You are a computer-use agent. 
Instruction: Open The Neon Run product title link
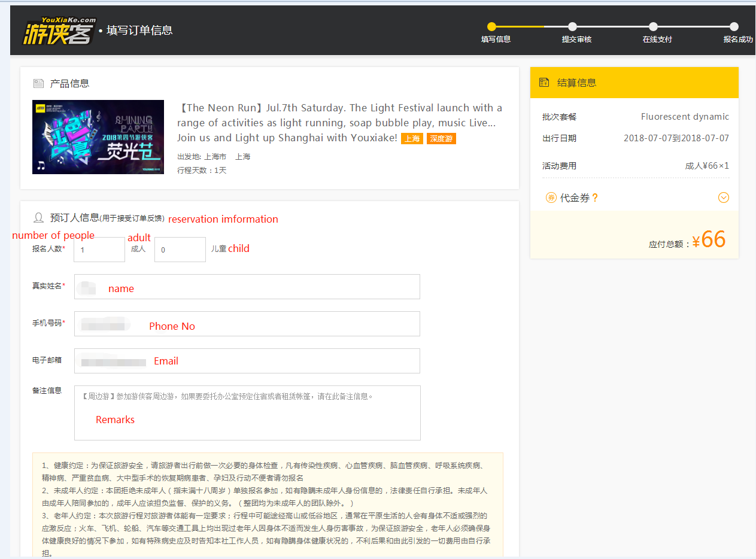click(x=339, y=123)
